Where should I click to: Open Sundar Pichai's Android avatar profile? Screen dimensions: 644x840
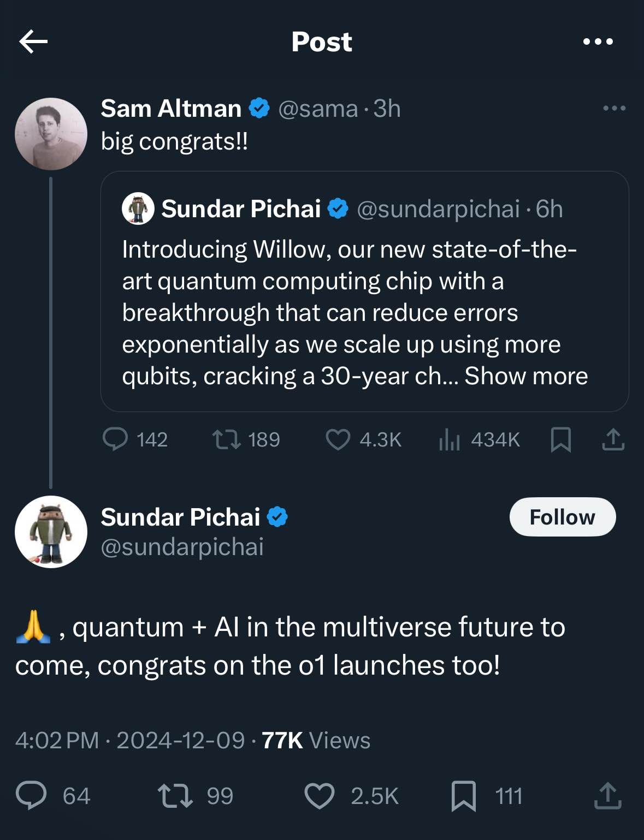tap(51, 532)
